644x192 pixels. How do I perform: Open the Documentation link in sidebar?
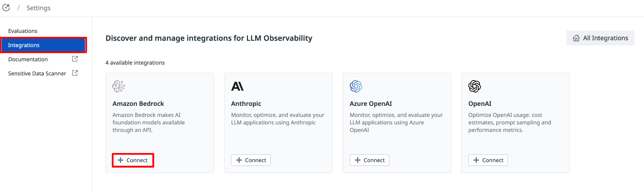tap(28, 59)
